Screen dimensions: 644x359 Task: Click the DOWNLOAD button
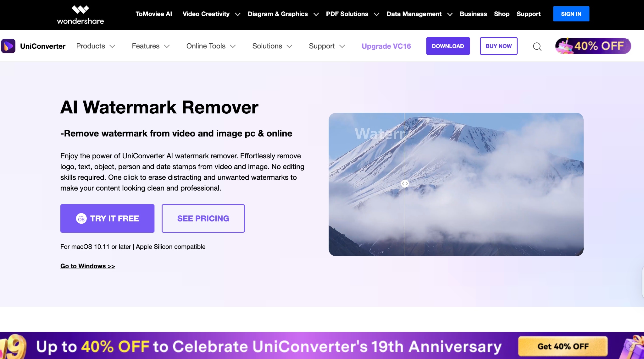[448, 46]
